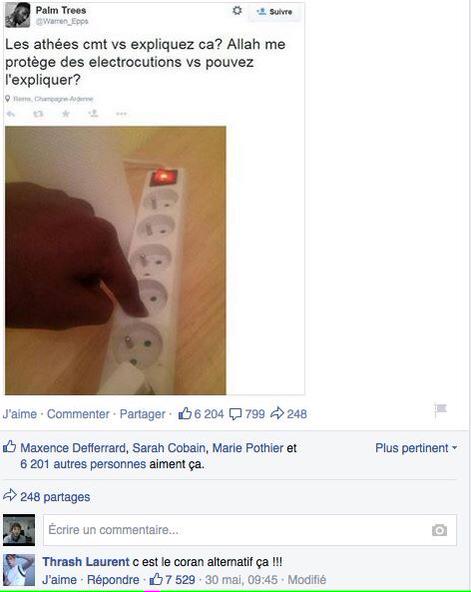471x592 pixels.
Task: Open the 6 201 autres personnes list
Action: [83, 464]
